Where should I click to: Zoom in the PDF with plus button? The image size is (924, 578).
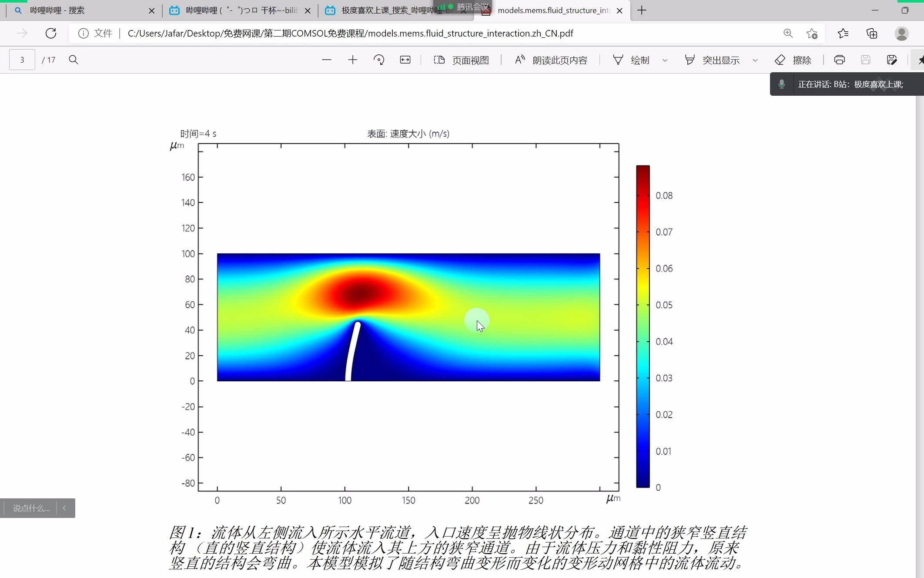(x=353, y=60)
